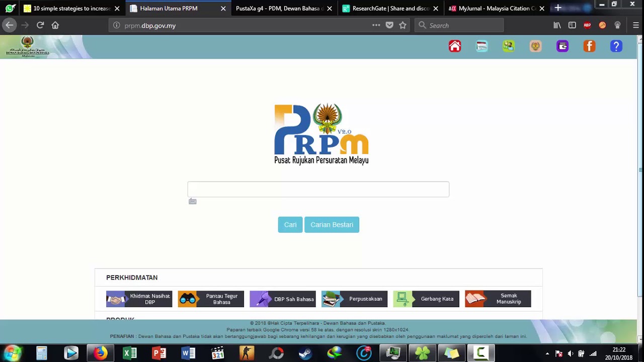
Task: Close the PustaXa g4 tab
Action: (x=330, y=9)
